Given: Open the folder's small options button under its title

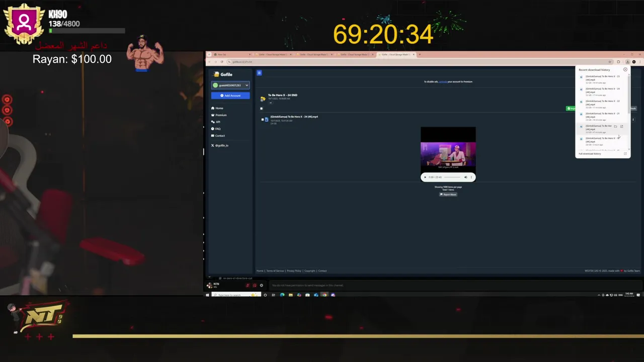Looking at the screenshot, I should coord(271,103).
